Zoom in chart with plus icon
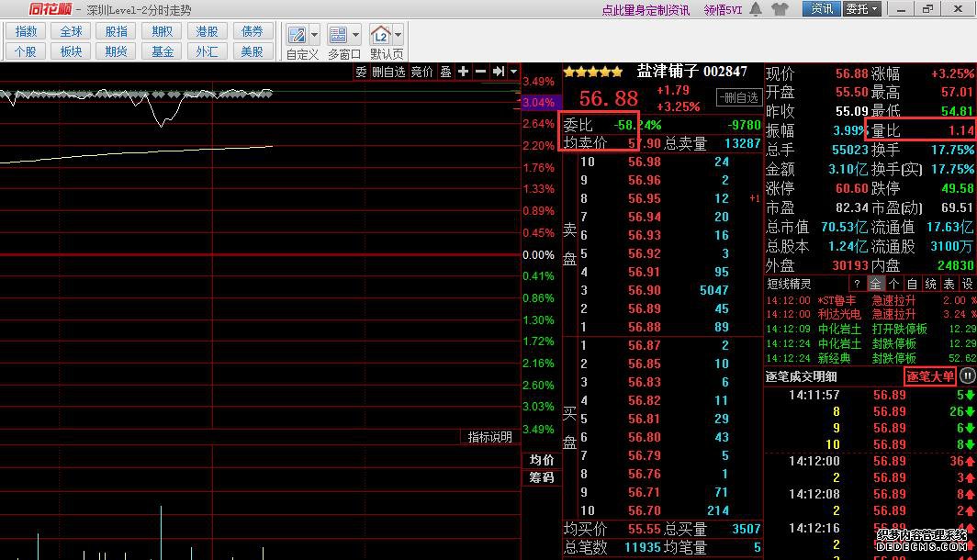 [x=463, y=72]
